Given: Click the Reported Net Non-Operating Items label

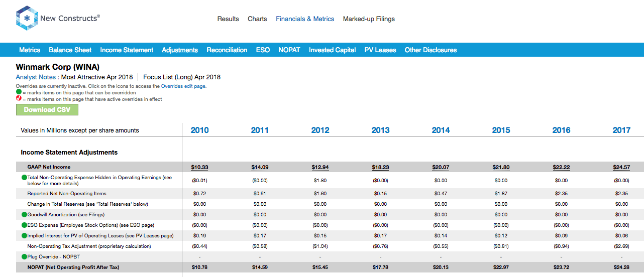Looking at the screenshot, I should coord(67,193).
